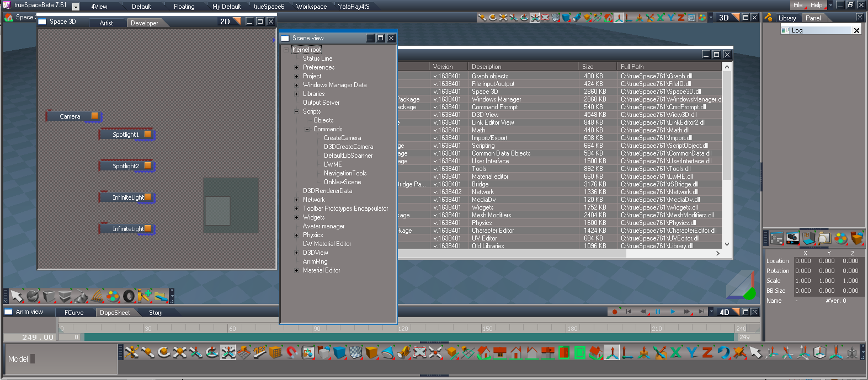Open the sphere paint tool

tap(33, 296)
